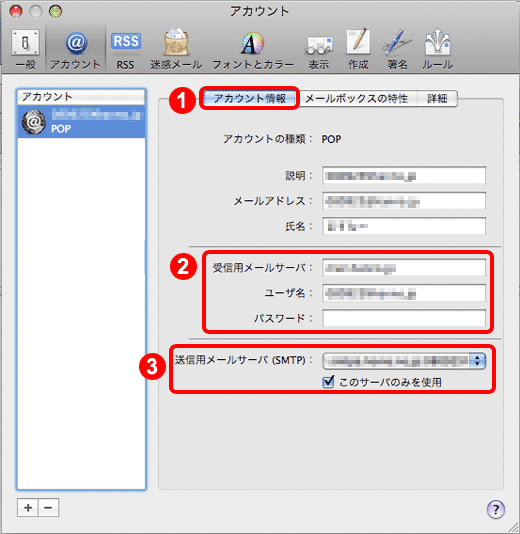Select the POP account in the list

tap(81, 122)
